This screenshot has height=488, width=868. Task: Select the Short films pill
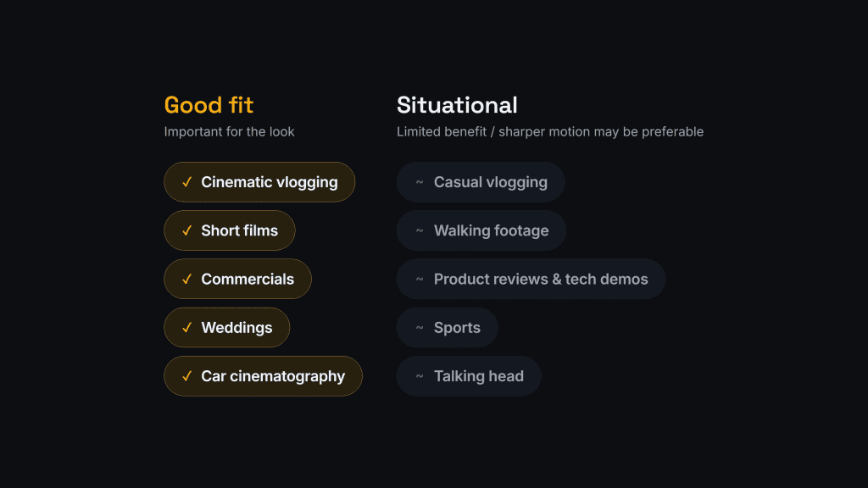click(230, 230)
